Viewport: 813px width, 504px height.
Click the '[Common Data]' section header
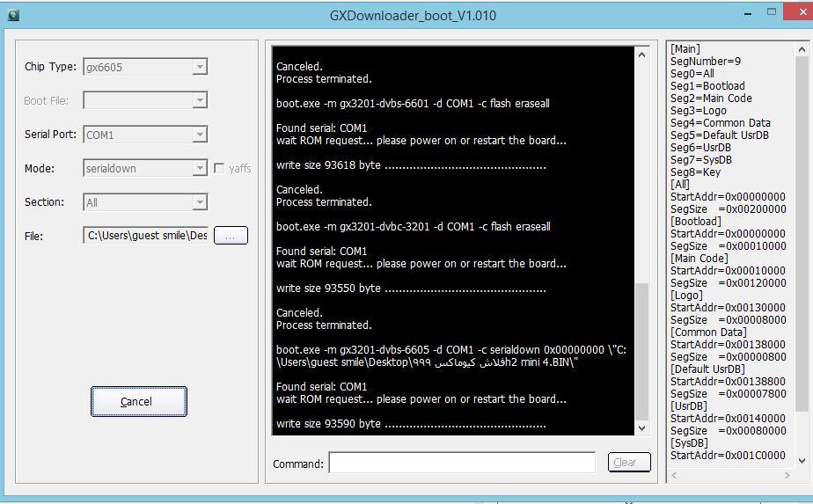pos(708,332)
